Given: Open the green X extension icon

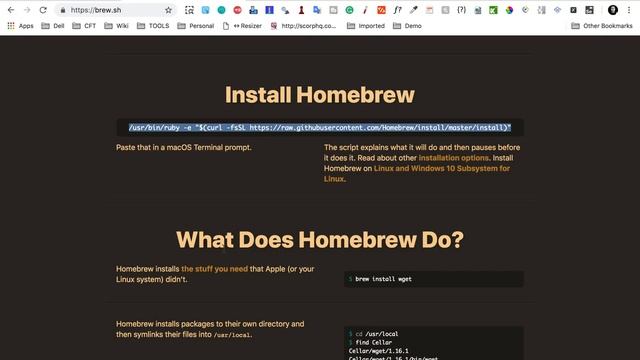Looking at the screenshot, I should click(x=493, y=10).
